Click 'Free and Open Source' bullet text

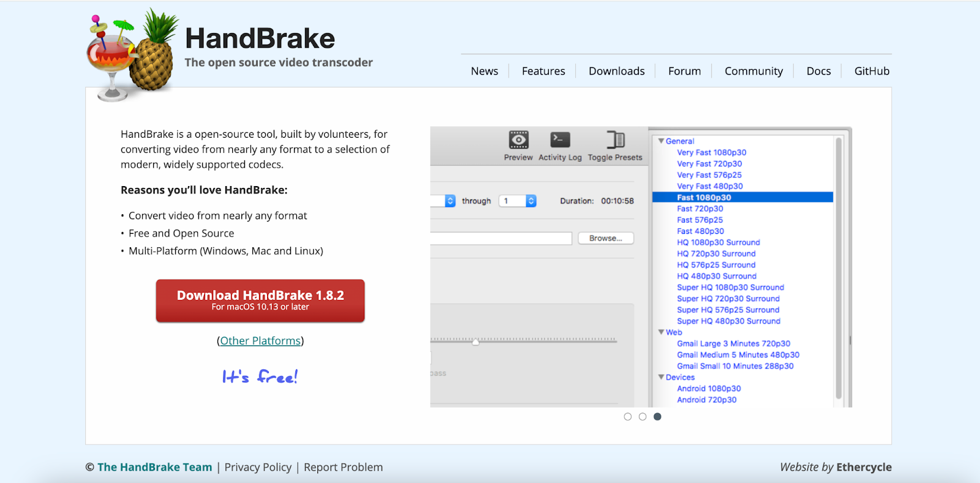181,233
